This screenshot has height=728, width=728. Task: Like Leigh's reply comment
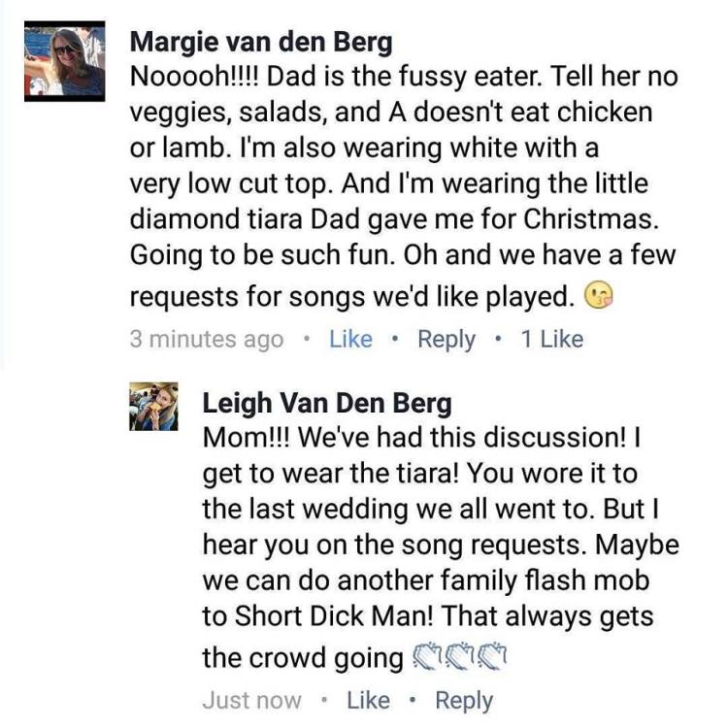coord(368,700)
